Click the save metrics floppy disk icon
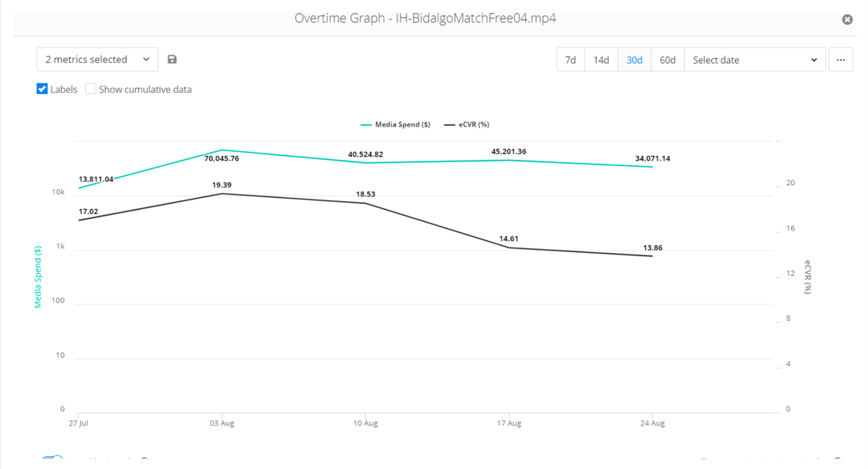Viewport: 868px width, 469px height. coord(172,60)
